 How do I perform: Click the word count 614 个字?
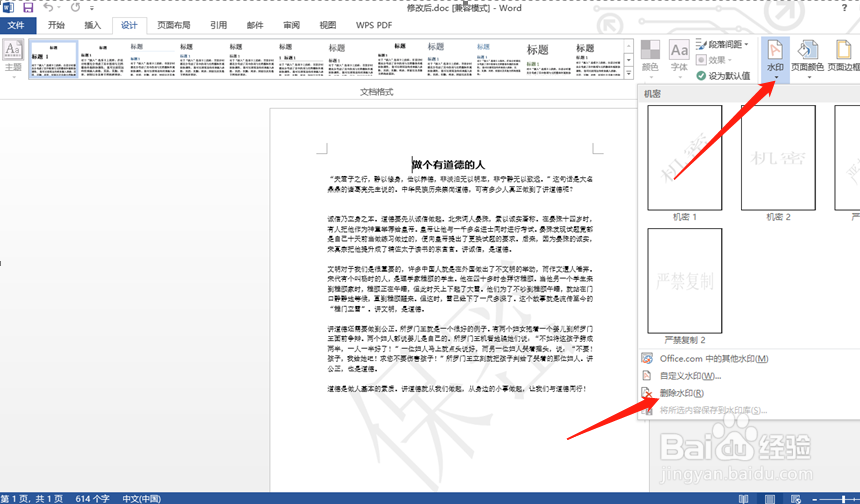click(92, 499)
